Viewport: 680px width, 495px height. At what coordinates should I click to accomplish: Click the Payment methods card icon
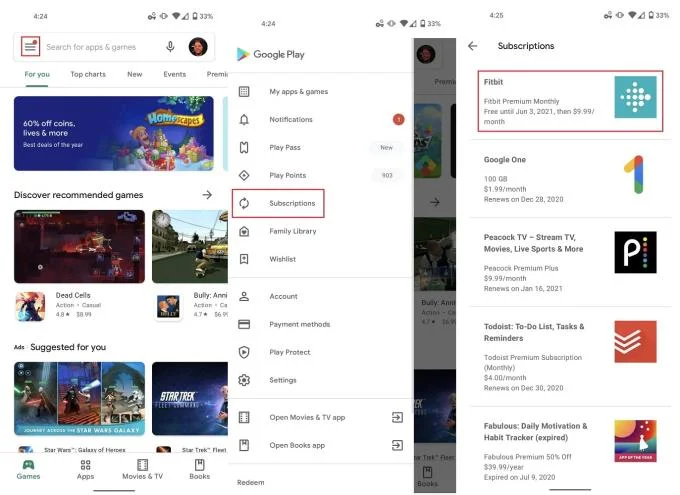244,324
